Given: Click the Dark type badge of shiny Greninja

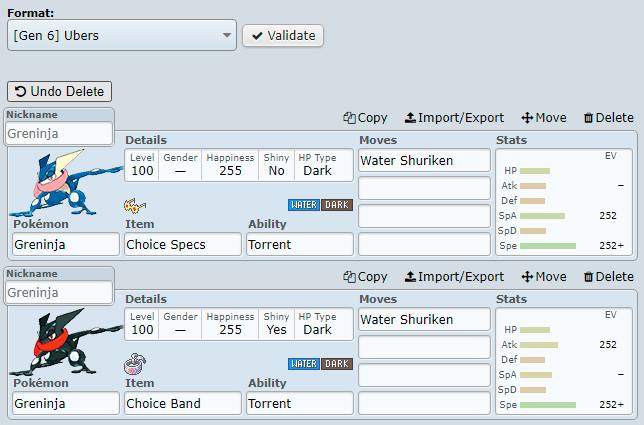Looking at the screenshot, I should (337, 364).
